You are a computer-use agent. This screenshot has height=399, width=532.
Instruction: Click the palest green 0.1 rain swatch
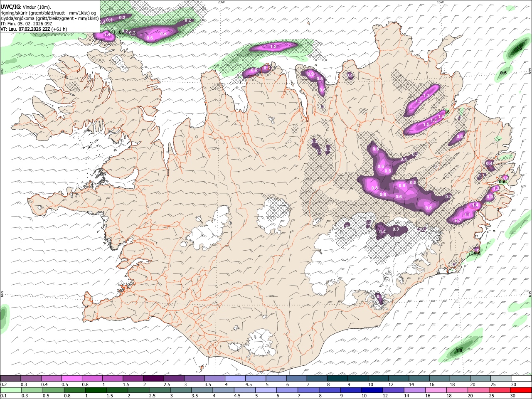(x=11, y=390)
